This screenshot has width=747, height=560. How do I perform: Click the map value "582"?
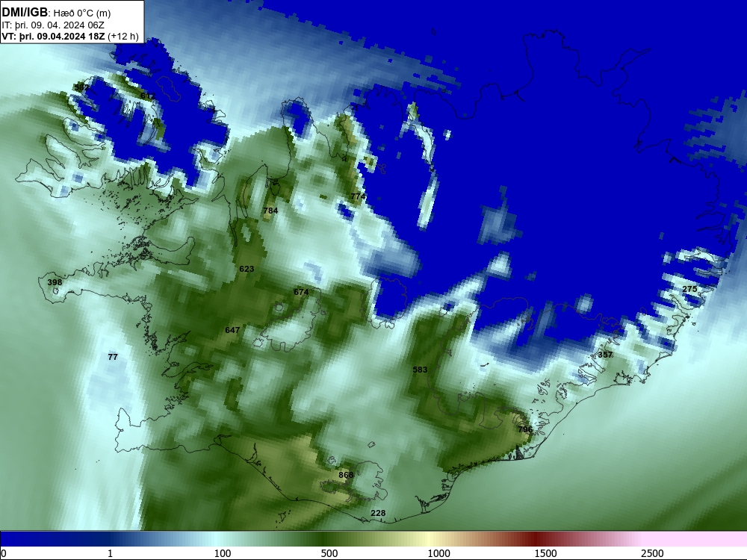tap(81, 87)
